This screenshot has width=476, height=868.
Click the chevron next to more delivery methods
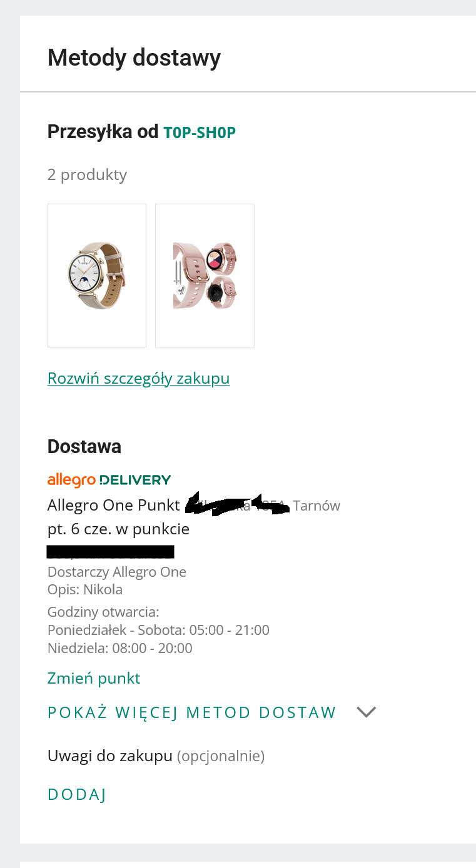pyautogui.click(x=366, y=712)
